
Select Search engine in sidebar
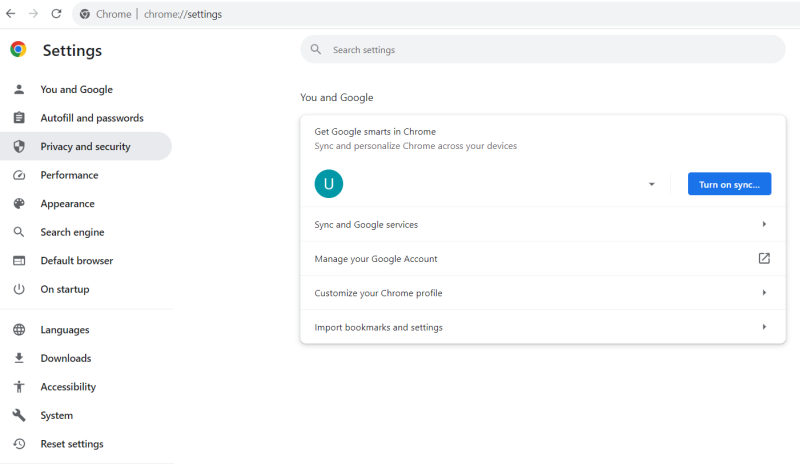pos(72,232)
